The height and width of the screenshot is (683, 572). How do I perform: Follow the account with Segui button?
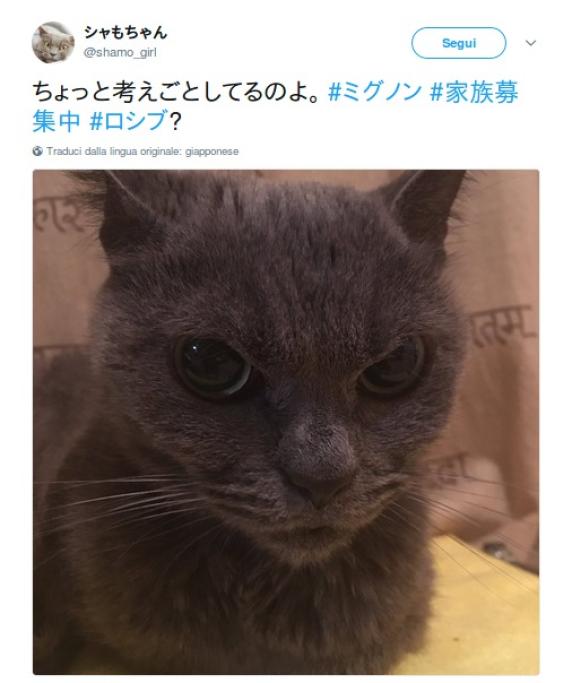click(458, 43)
